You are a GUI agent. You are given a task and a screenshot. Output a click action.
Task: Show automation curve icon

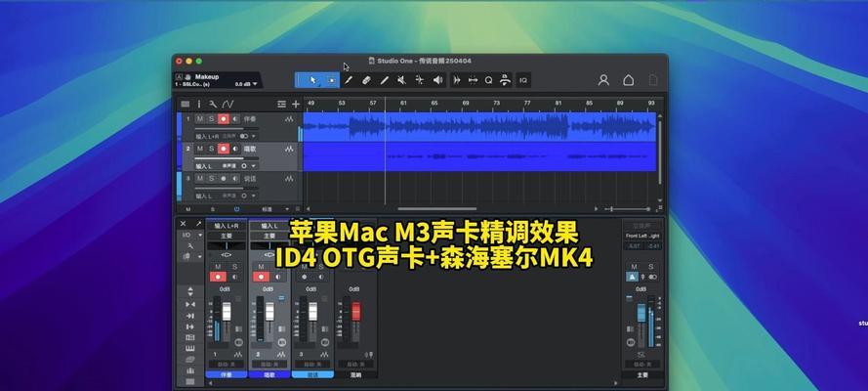tap(228, 105)
